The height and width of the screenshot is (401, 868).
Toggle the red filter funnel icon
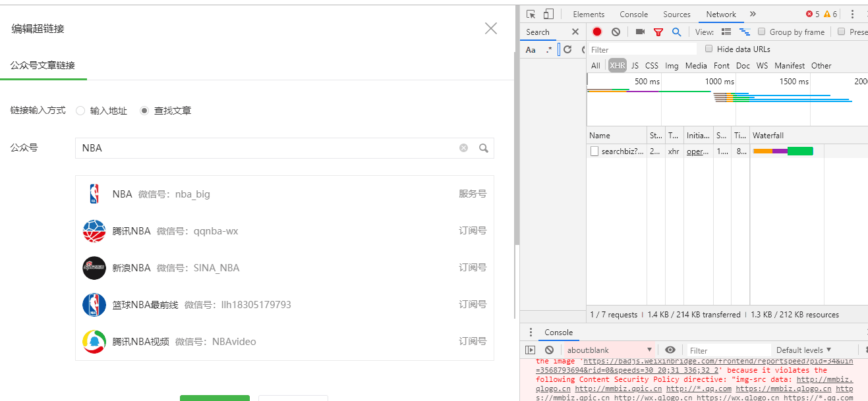[658, 32]
